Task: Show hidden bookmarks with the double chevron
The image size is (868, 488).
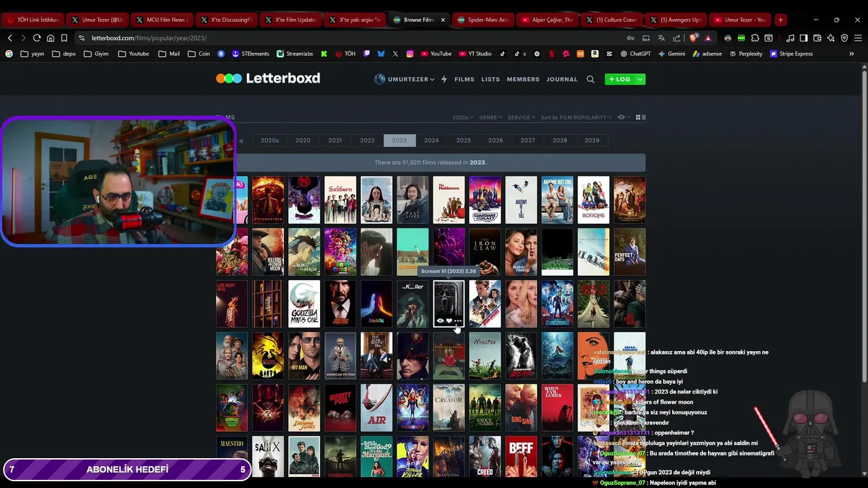Action: 852,54
